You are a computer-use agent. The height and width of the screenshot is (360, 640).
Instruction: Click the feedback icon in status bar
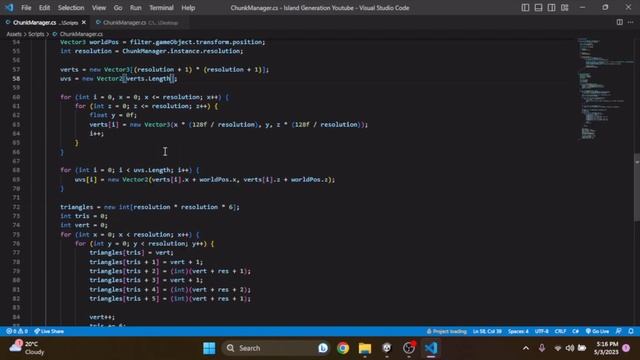(x=619, y=331)
